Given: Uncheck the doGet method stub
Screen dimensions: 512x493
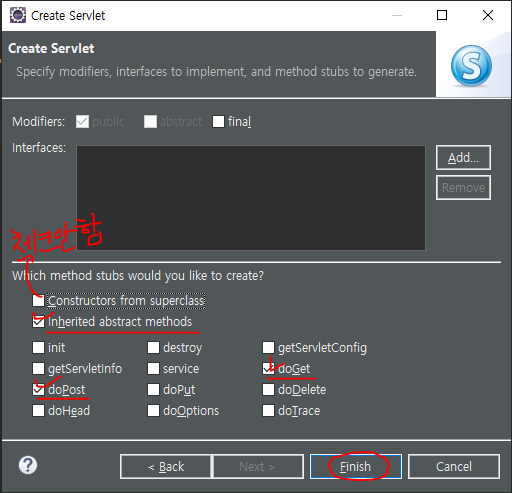Looking at the screenshot, I should click(268, 369).
